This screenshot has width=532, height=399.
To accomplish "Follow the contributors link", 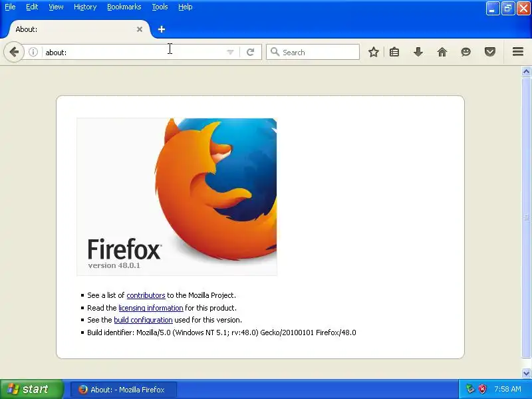I will tap(146, 295).
